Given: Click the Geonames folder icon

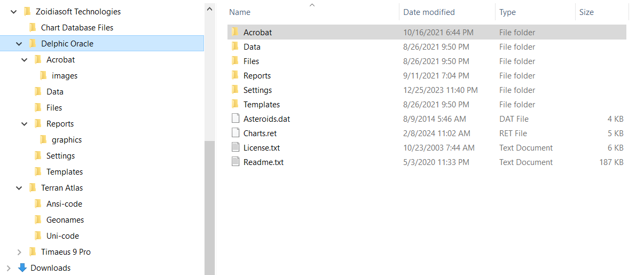Looking at the screenshot, I should (x=38, y=219).
